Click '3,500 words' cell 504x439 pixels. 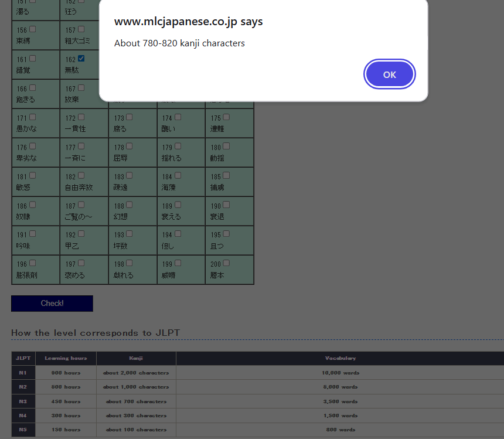click(x=340, y=401)
